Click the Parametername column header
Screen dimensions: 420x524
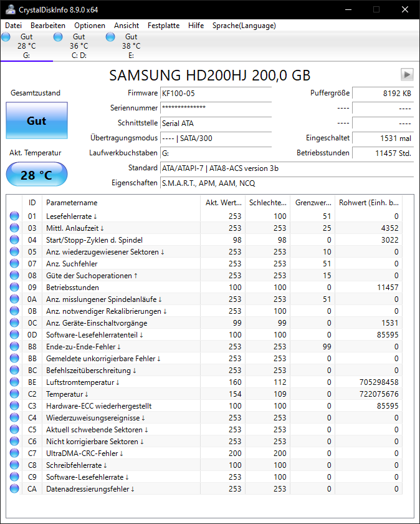121,203
